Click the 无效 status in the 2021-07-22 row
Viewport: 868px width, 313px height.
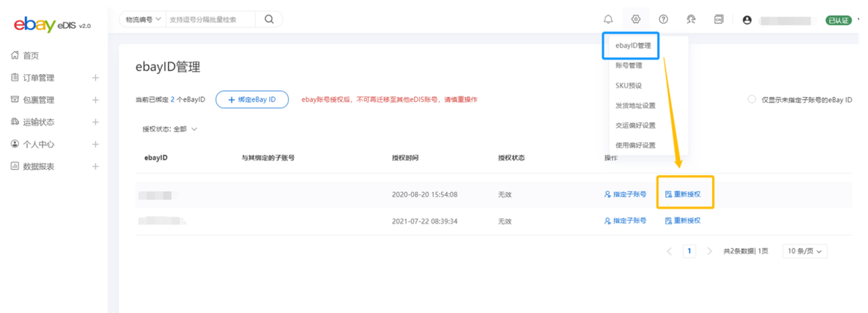(x=505, y=221)
